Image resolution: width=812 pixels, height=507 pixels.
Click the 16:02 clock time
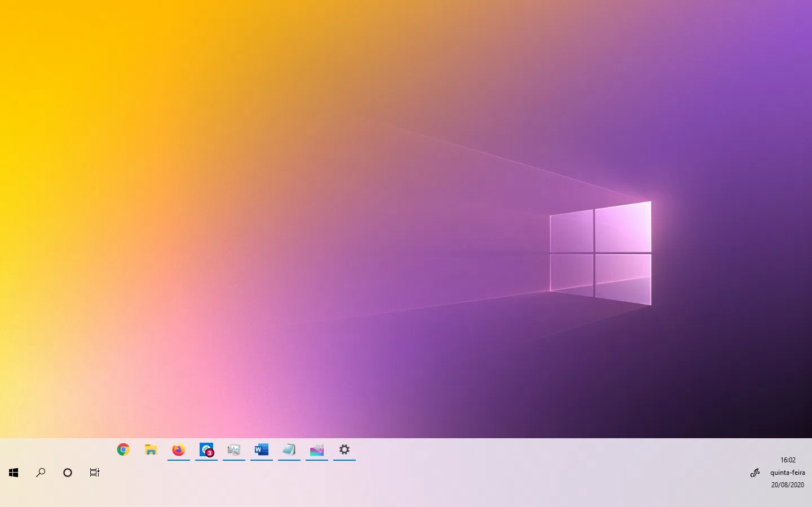788,460
